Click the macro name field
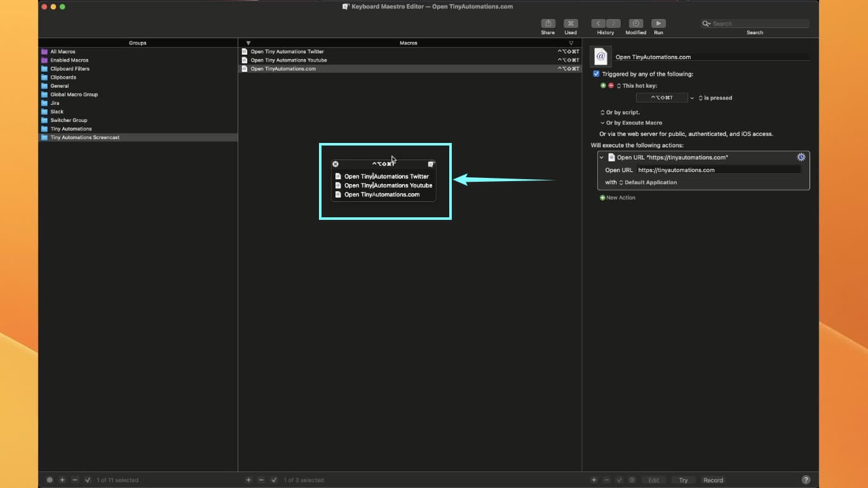The image size is (868, 488). [712, 57]
